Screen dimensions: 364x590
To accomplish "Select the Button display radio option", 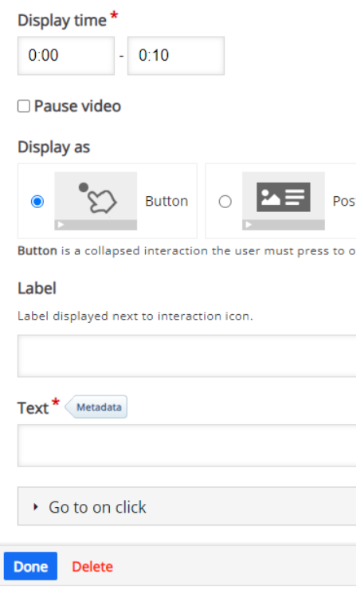I will 37,201.
